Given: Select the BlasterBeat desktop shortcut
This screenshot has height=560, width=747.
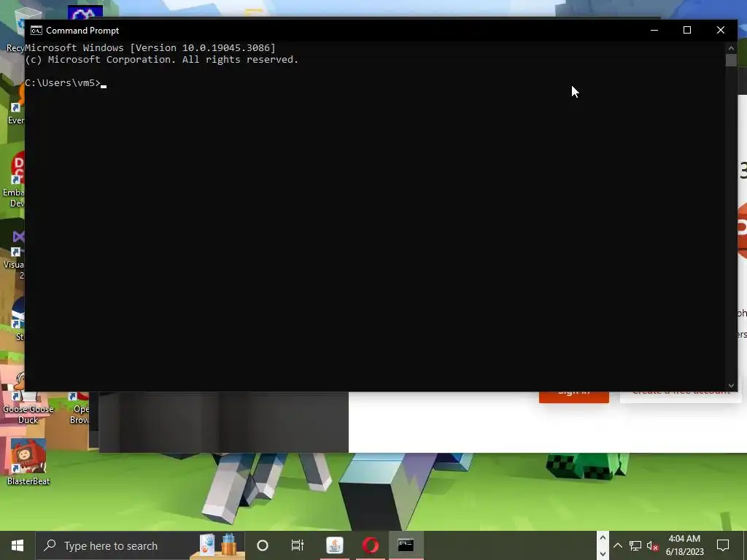Looking at the screenshot, I should click(28, 462).
